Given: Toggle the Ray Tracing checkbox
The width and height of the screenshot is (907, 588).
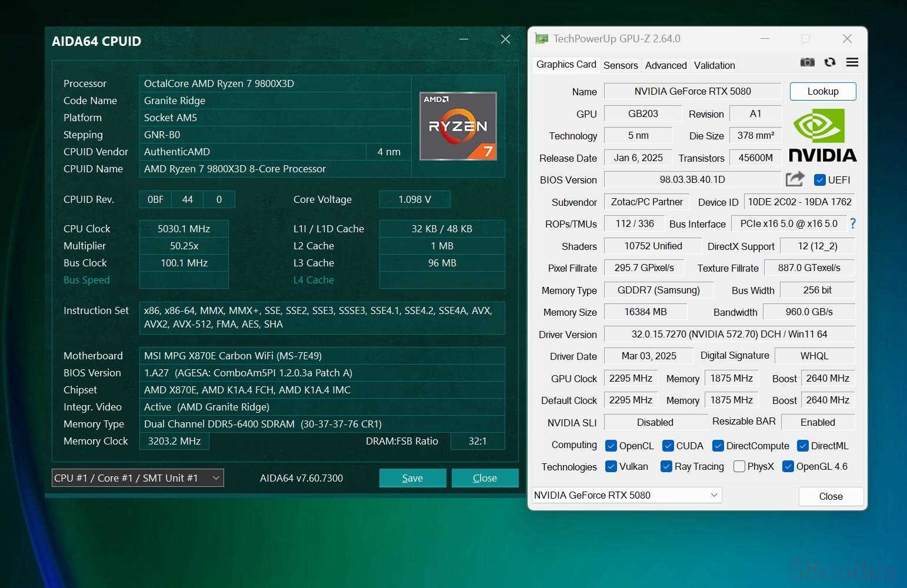Looking at the screenshot, I should (x=666, y=466).
